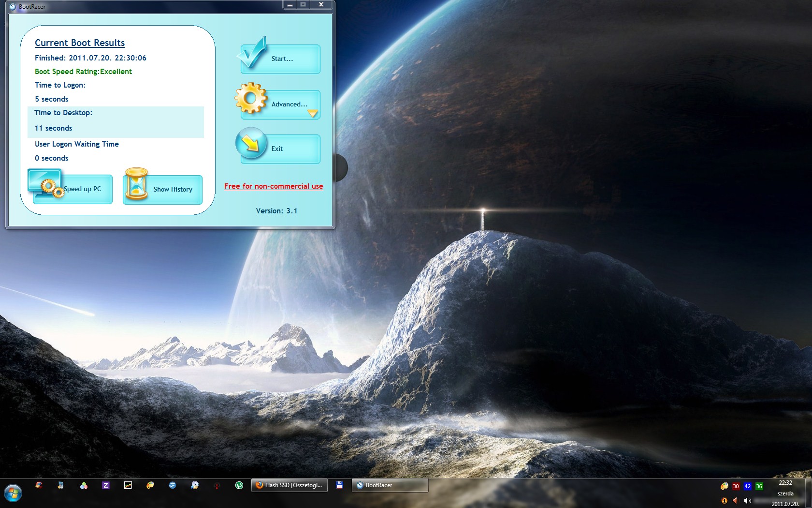Click the blue checkmark icon on Start
Image resolution: width=812 pixels, height=508 pixels.
tap(252, 52)
